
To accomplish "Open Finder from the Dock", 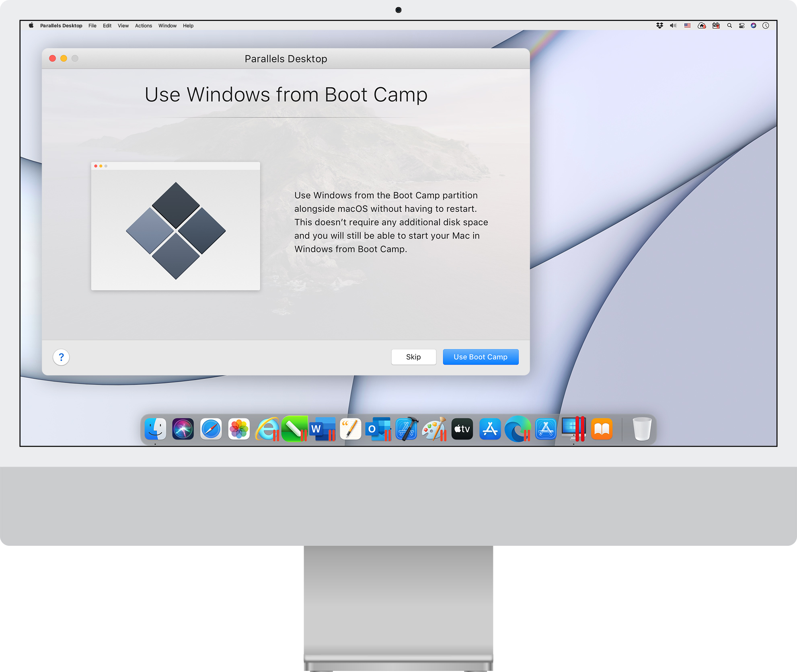I will click(x=155, y=429).
